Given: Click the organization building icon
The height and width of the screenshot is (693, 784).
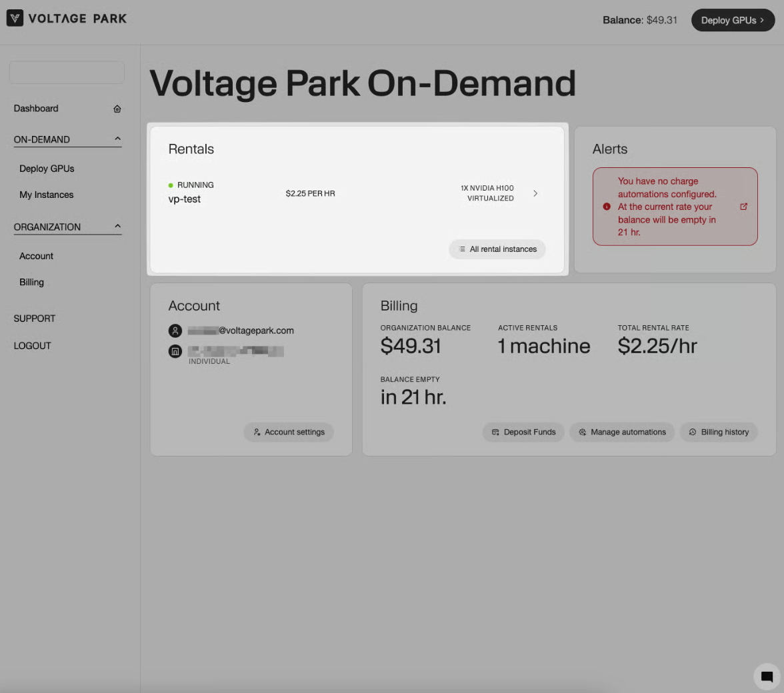Looking at the screenshot, I should click(x=175, y=351).
